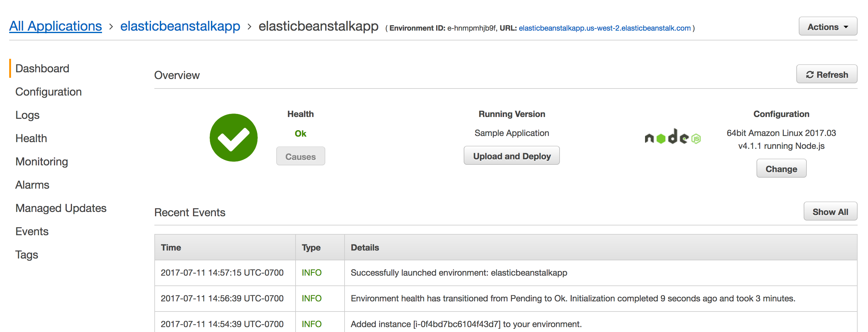Select Configuration in the sidebar
868x332 pixels.
(48, 92)
